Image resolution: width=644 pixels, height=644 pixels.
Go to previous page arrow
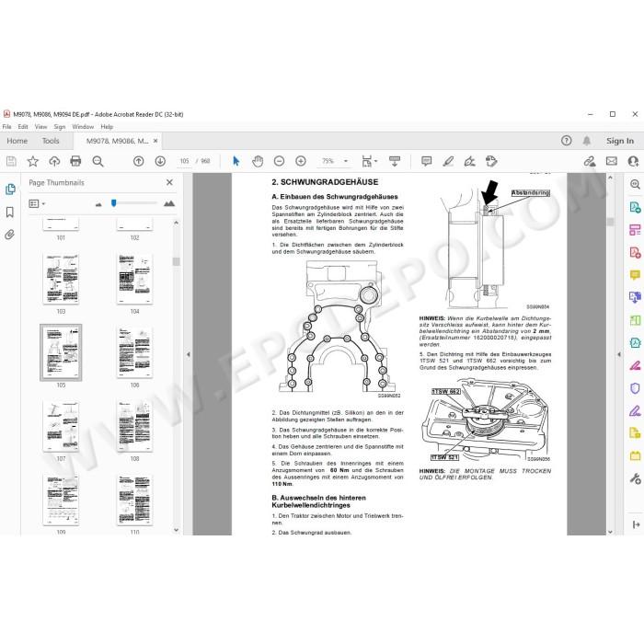point(139,161)
